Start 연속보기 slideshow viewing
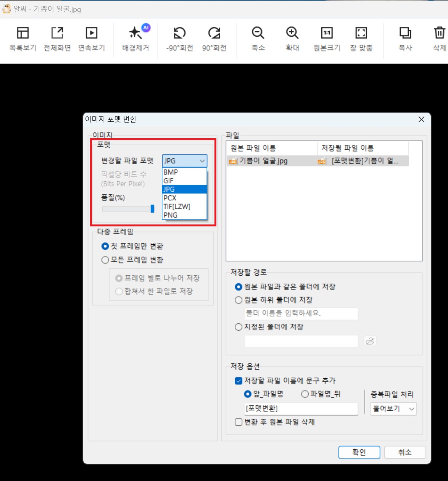 (91, 38)
